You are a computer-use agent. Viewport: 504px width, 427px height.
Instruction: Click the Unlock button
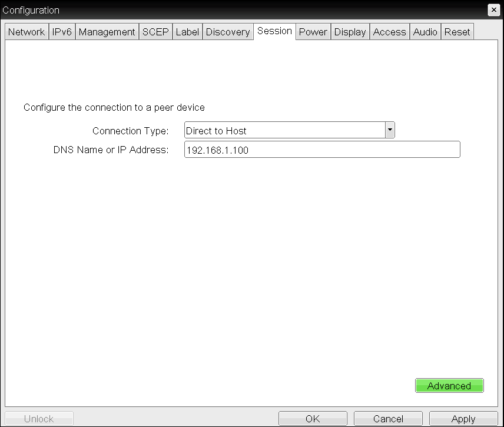coord(39,419)
